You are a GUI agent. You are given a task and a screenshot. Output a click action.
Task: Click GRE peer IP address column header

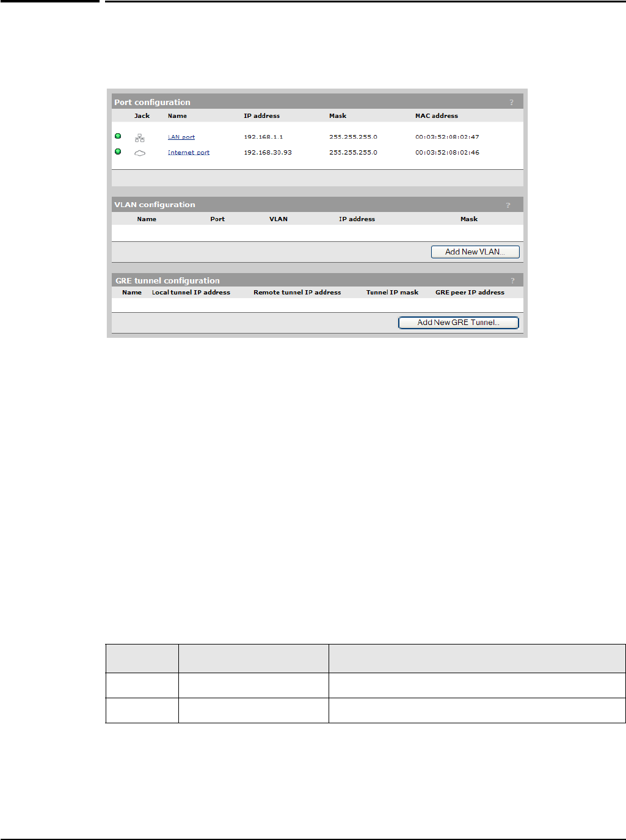pyautogui.click(x=470, y=292)
